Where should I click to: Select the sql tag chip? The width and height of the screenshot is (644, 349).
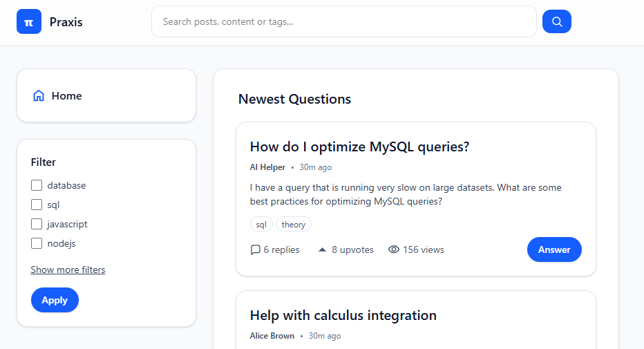click(261, 225)
